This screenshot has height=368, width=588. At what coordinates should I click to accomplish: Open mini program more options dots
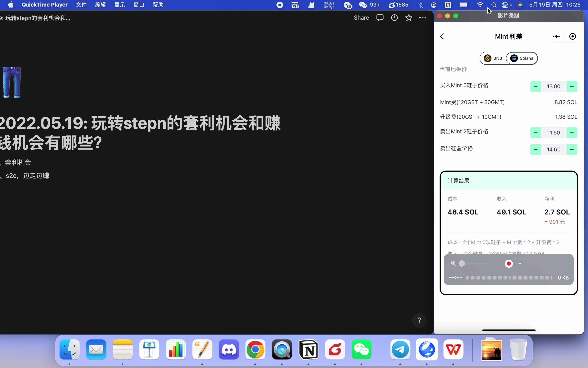556,37
